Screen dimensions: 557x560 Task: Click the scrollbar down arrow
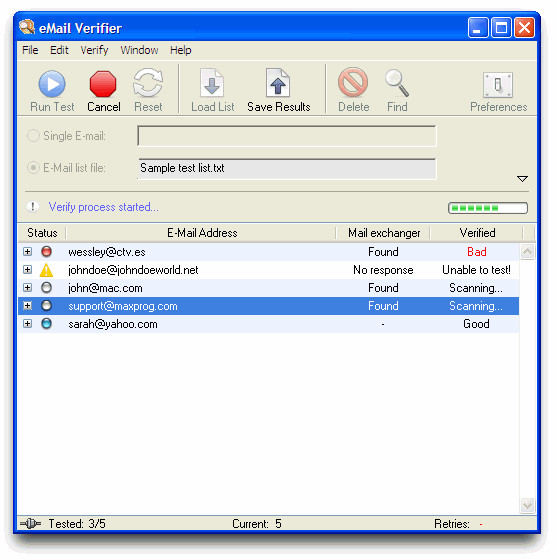point(527,505)
